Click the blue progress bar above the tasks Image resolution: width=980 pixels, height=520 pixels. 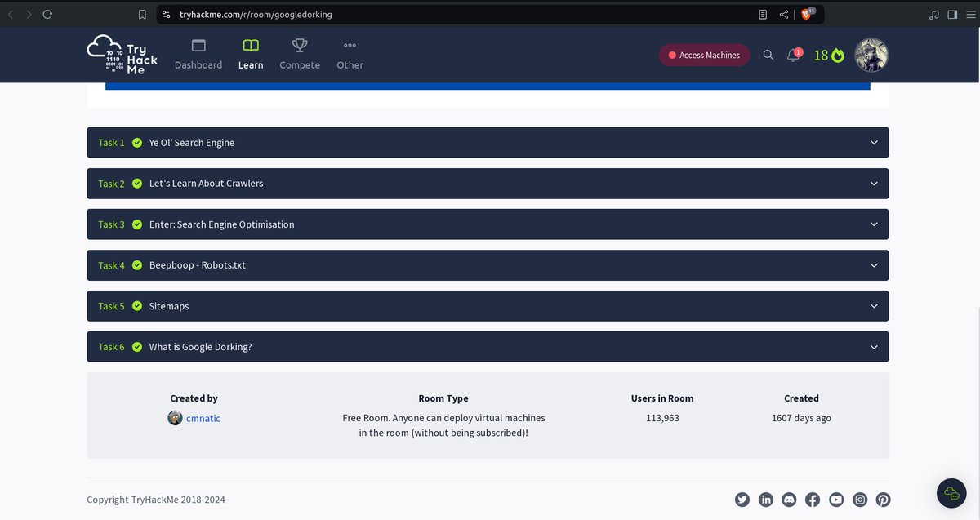pos(488,86)
